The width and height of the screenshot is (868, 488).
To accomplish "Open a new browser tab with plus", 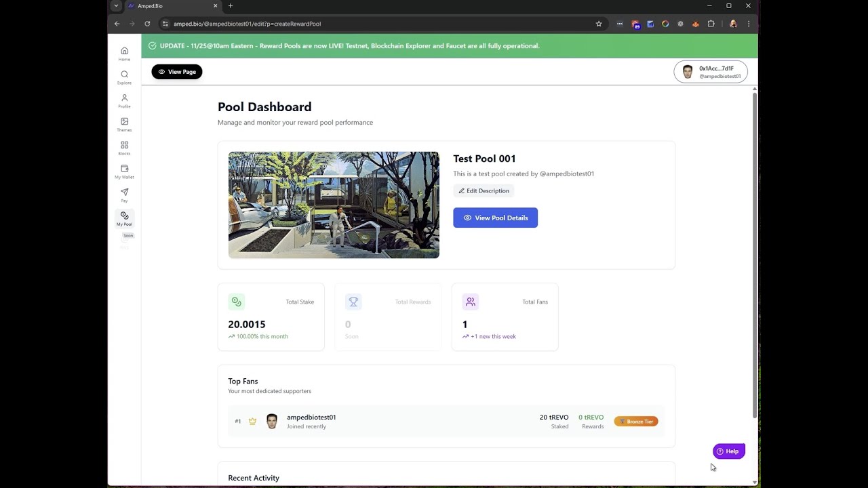I will [x=231, y=6].
